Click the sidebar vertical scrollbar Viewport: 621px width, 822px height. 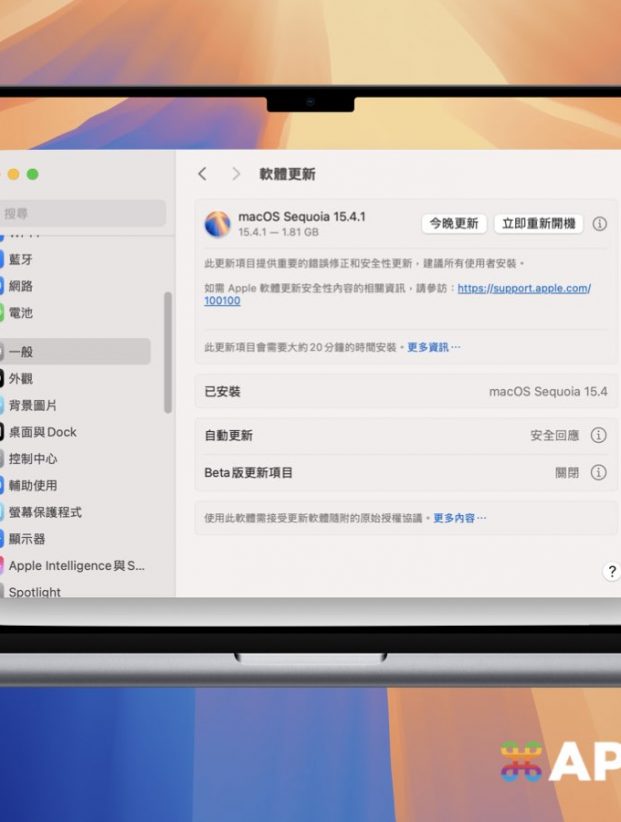coord(167,352)
